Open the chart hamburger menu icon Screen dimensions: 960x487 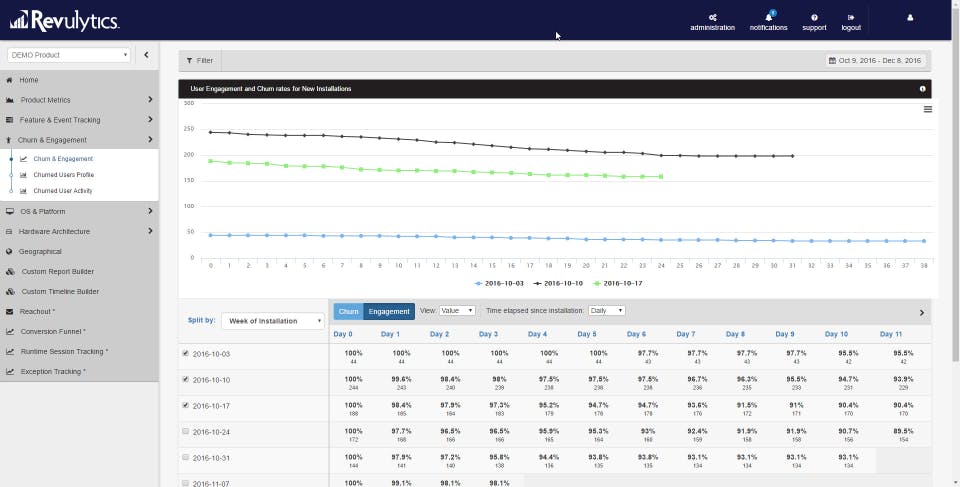pyautogui.click(x=928, y=109)
